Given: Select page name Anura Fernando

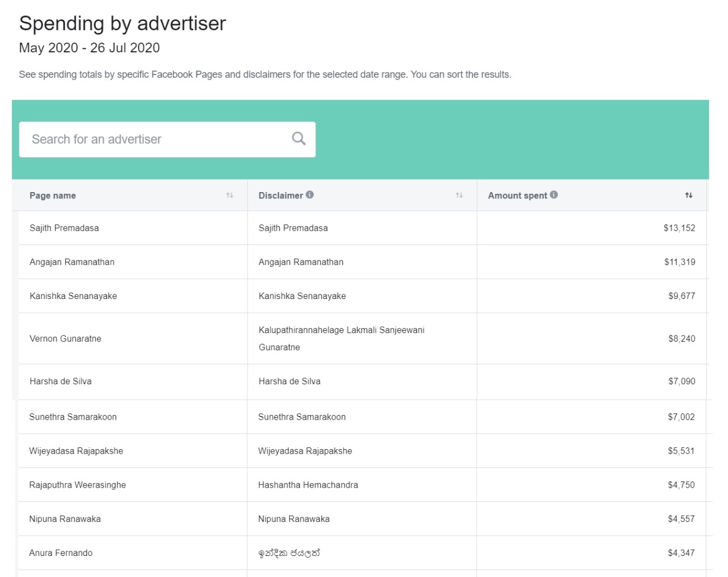Looking at the screenshot, I should point(61,553).
